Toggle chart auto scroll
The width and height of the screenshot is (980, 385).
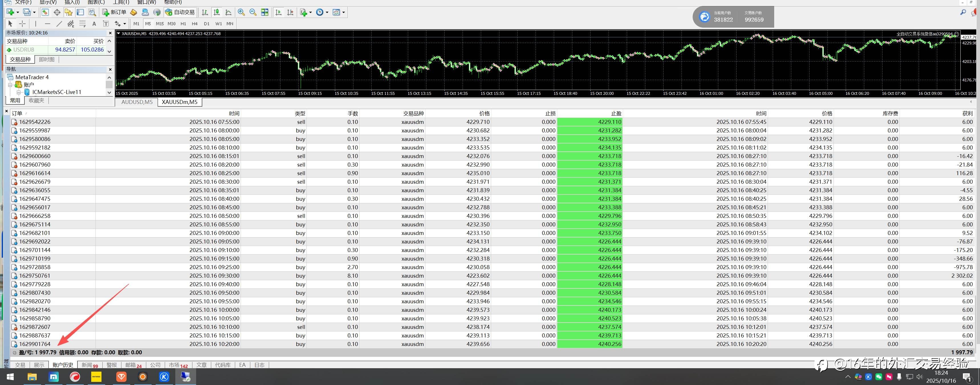[278, 12]
